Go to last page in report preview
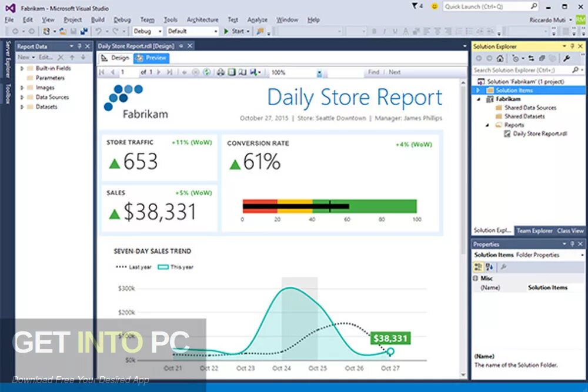The width and height of the screenshot is (588, 392). pos(169,72)
